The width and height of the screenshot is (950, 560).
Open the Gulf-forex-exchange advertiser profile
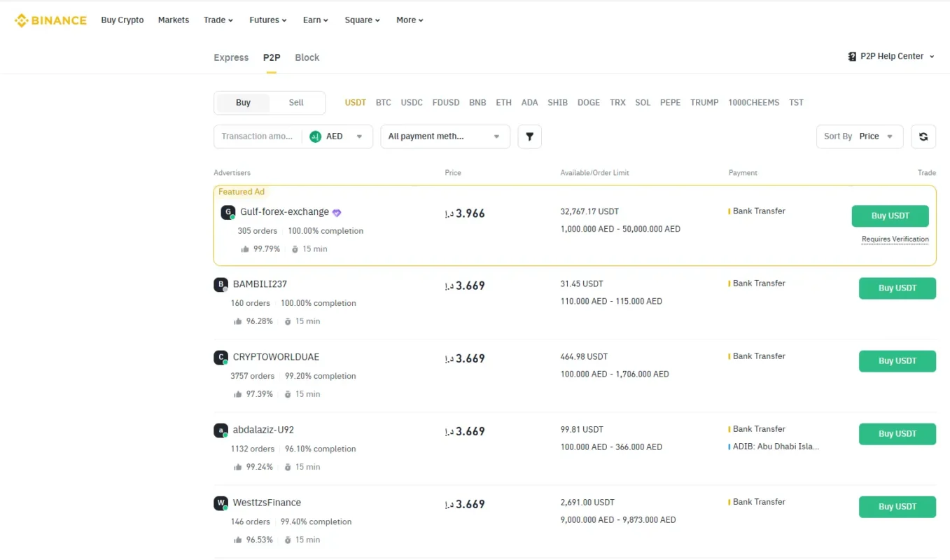click(x=284, y=212)
